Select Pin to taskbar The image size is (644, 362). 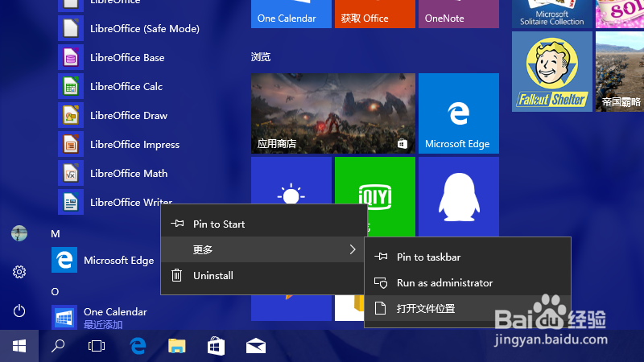pos(468,257)
